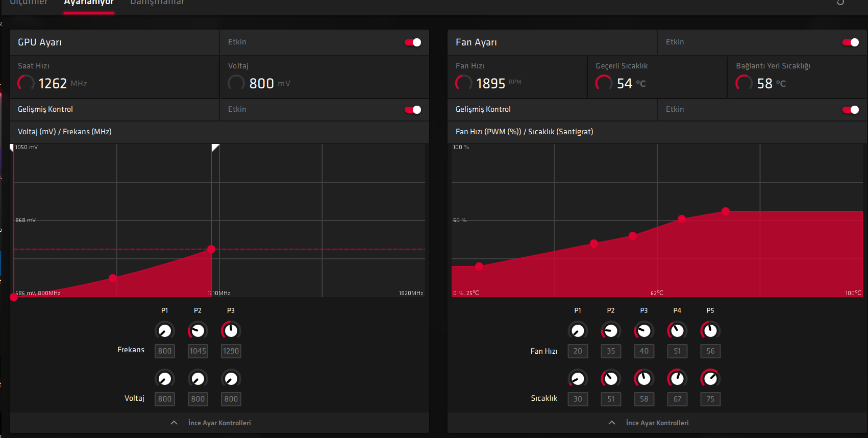Click the middle point on the voltage/frequency curve
The image size is (868, 438).
coord(113,278)
